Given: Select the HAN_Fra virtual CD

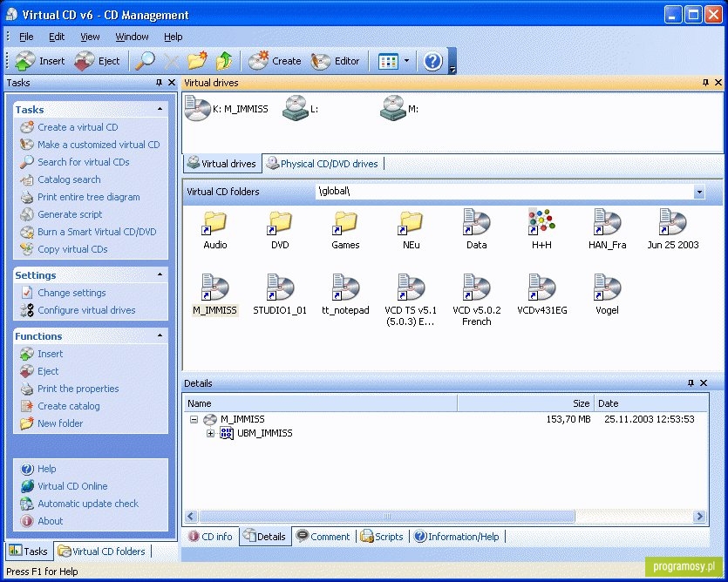Looking at the screenshot, I should pyautogui.click(x=608, y=230).
